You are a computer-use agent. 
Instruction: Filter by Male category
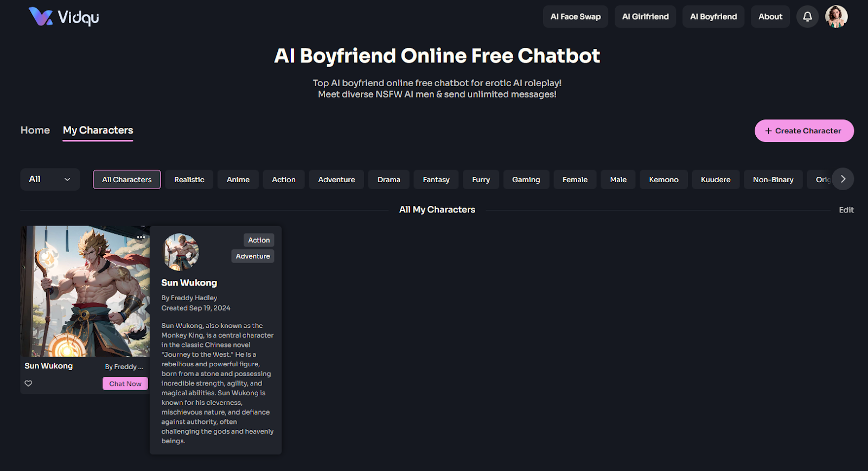click(618, 179)
